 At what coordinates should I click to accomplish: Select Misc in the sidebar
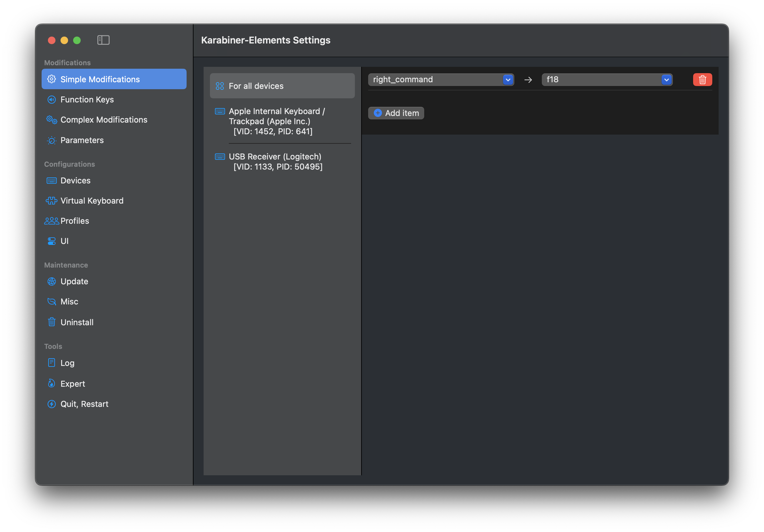114,302
